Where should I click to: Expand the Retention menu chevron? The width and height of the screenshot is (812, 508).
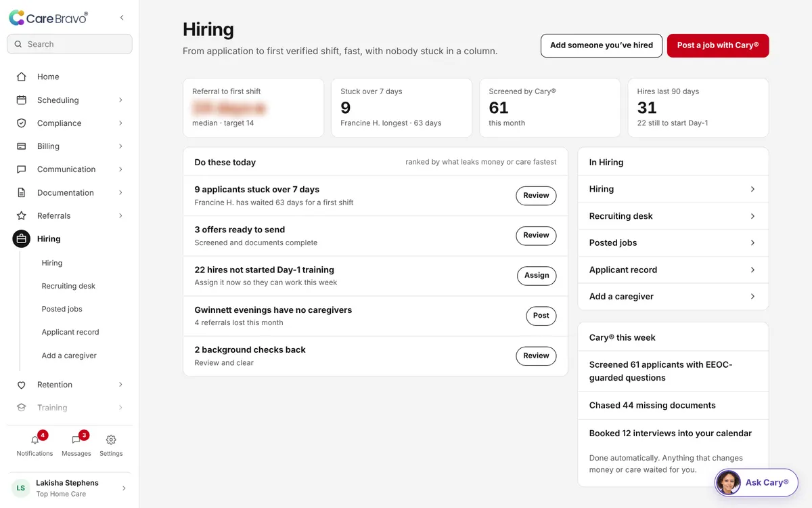point(121,385)
